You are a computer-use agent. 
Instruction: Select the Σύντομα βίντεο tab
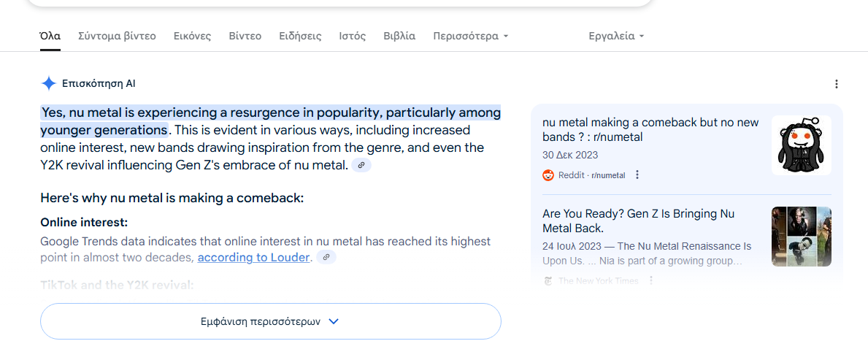[x=117, y=37]
